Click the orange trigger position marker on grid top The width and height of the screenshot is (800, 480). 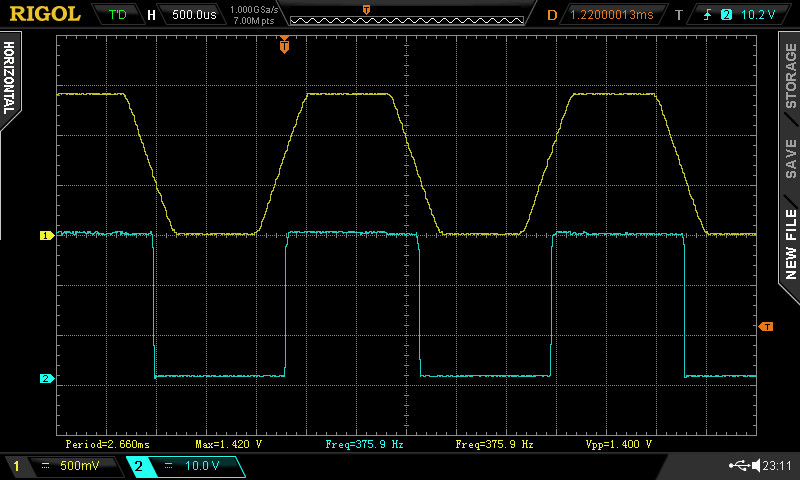point(284,45)
